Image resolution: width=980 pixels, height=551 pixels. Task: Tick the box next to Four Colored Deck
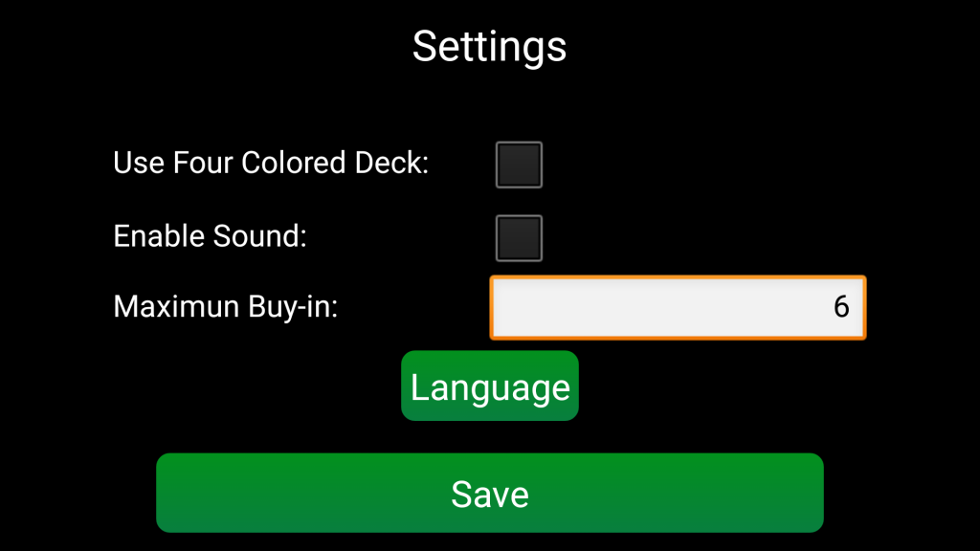519,165
